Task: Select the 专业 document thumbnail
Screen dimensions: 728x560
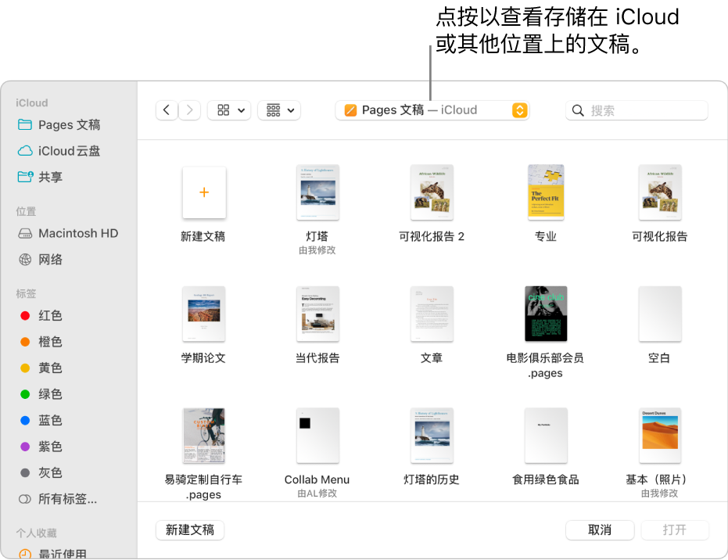Action: point(546,192)
